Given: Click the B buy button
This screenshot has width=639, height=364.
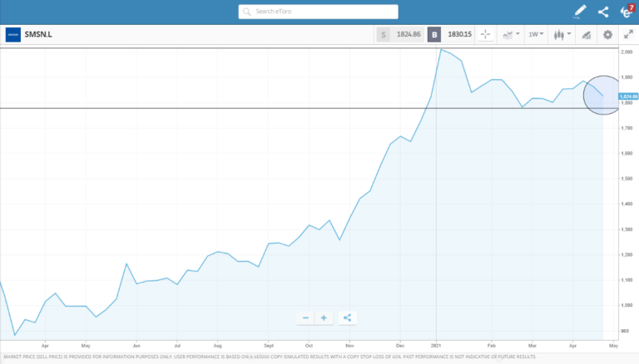Looking at the screenshot, I should pos(433,35).
